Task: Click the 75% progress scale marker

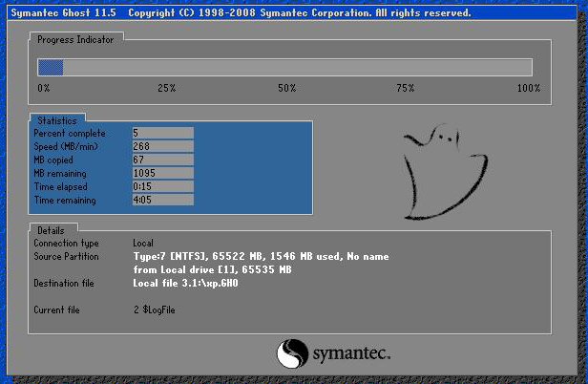Action: point(406,88)
